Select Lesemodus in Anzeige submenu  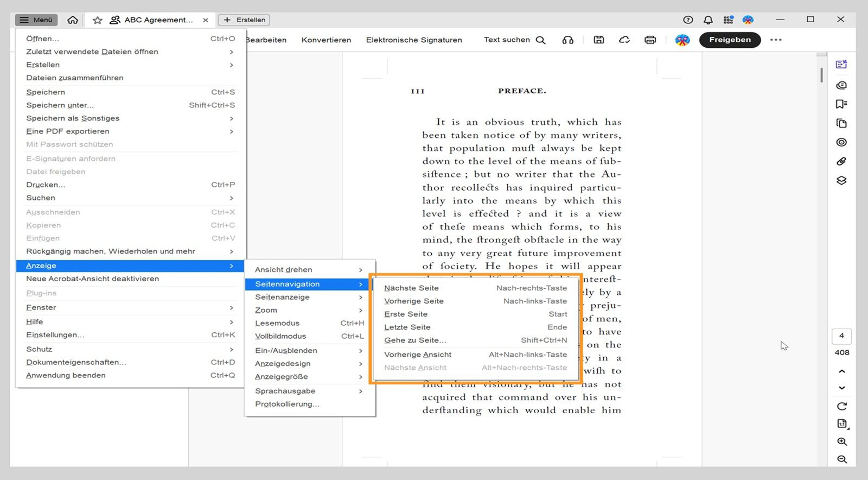[x=309, y=323]
